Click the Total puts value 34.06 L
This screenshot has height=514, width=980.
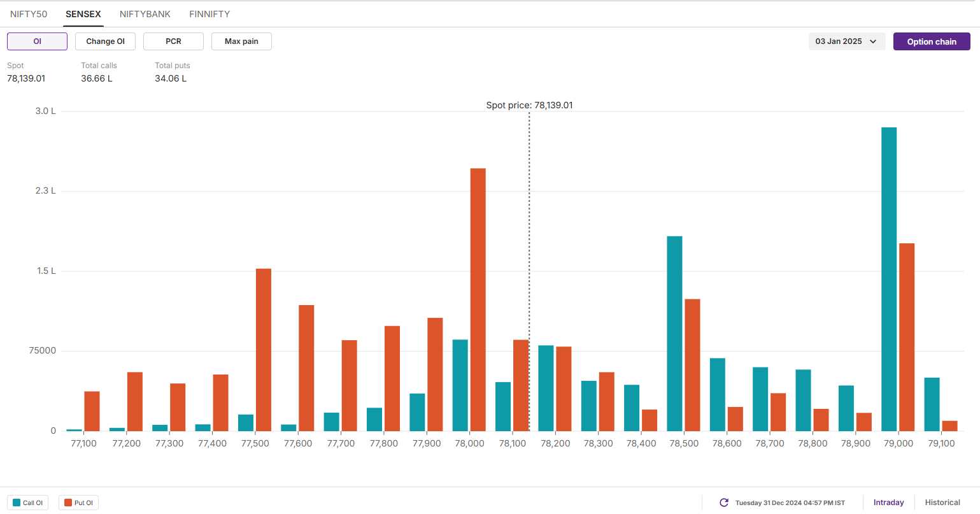click(171, 78)
